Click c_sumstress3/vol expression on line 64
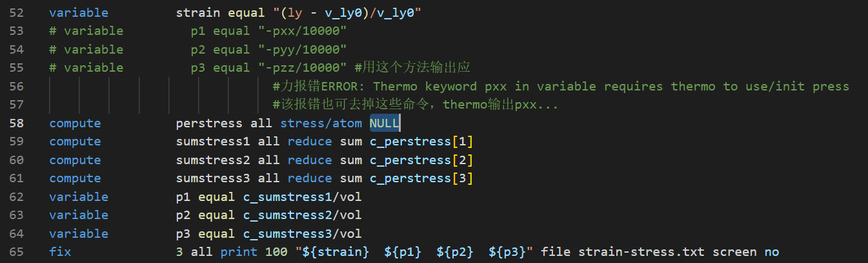The height and width of the screenshot is (263, 868). (302, 233)
